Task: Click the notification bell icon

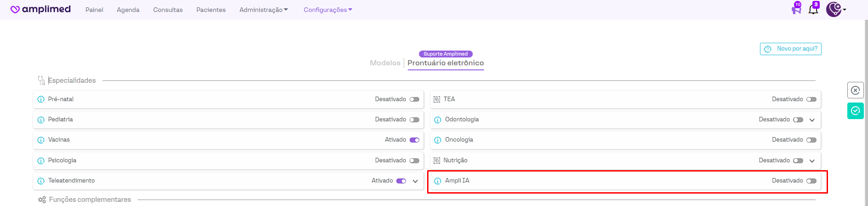Action: coord(813,10)
